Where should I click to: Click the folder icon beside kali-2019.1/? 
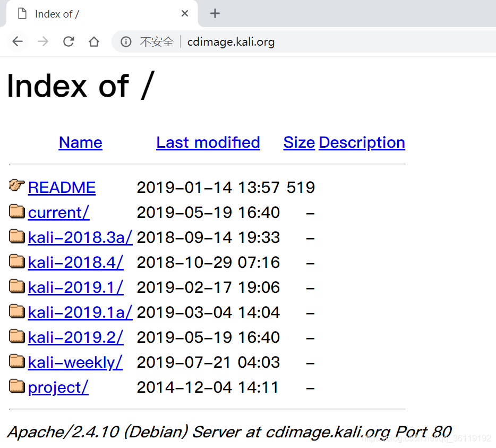17,286
